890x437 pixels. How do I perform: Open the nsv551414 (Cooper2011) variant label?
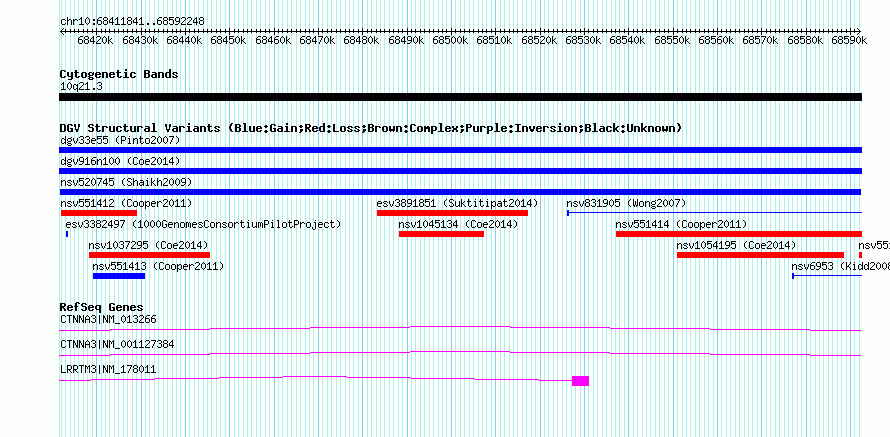coord(681,224)
